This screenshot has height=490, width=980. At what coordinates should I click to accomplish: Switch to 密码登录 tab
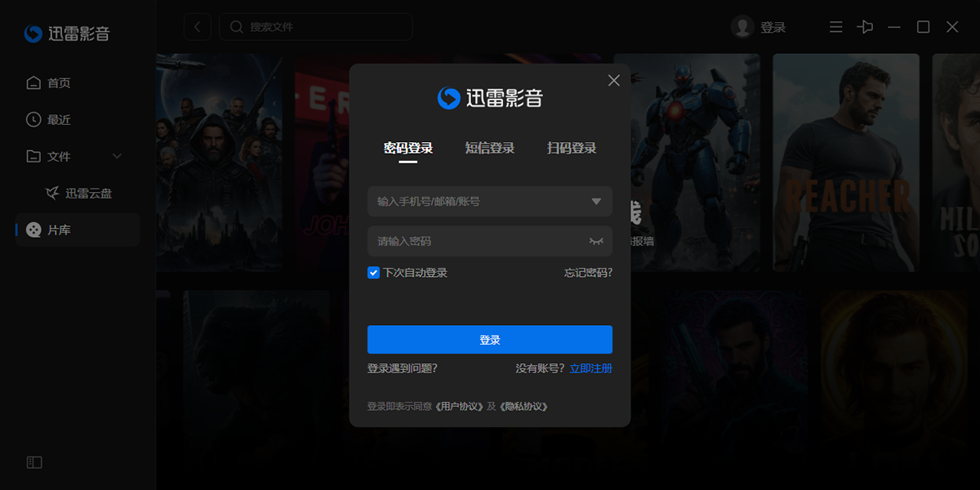[408, 148]
